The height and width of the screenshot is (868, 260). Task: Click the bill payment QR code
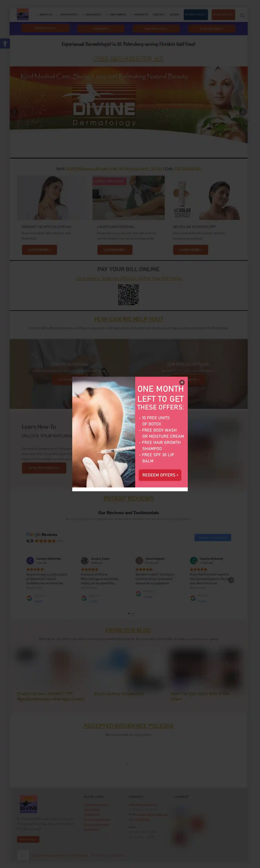128,294
